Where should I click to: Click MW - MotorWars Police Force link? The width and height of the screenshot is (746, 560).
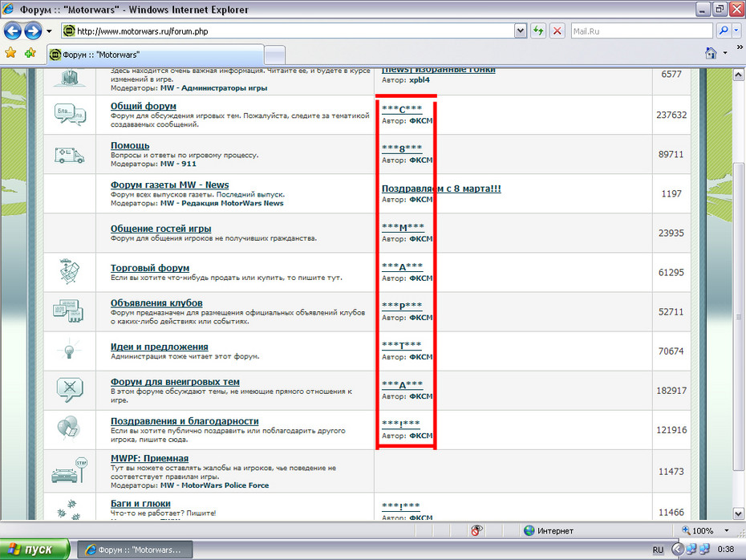click(214, 485)
